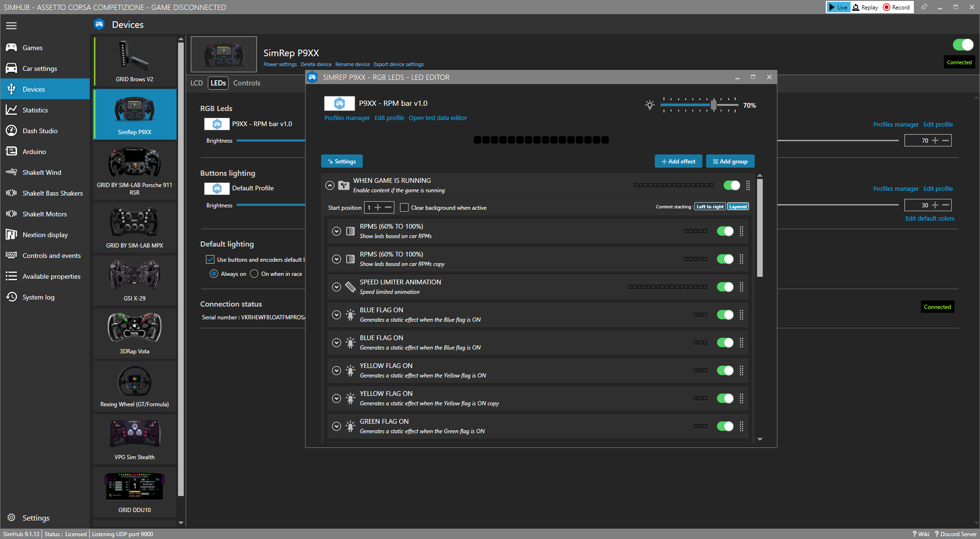980x539 pixels.
Task: Click the ShakeIt Bass Shakers icon
Action: pyautogui.click(x=11, y=193)
